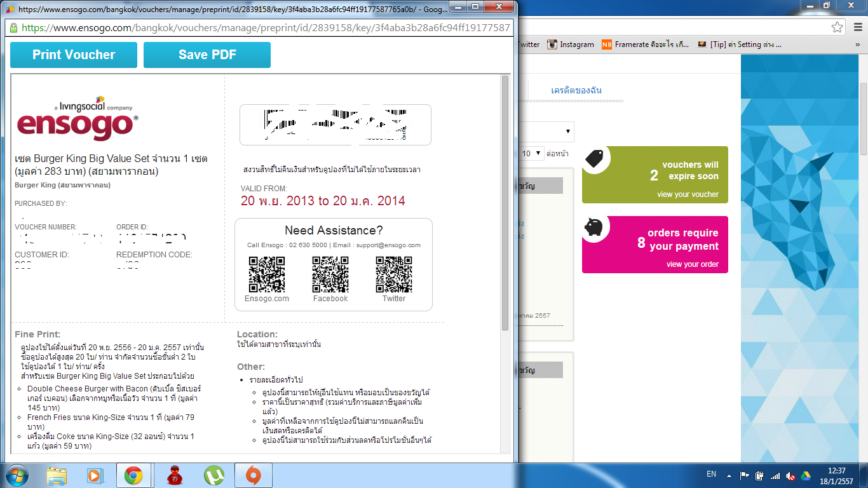Open the [Tip] Setting bookmark
This screenshot has height=488, width=868.
tap(739, 44)
